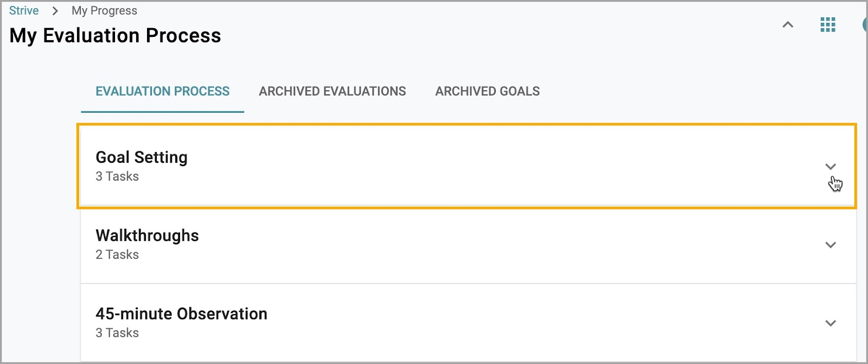The image size is (868, 364).
Task: Click the My Progress breadcrumb
Action: tap(104, 11)
